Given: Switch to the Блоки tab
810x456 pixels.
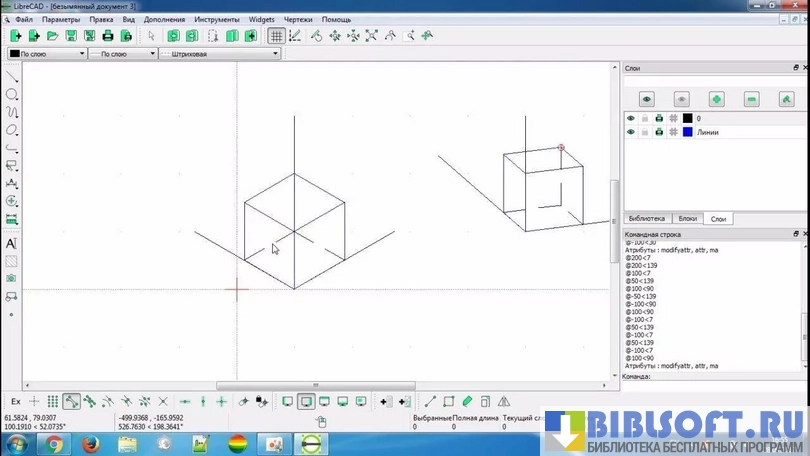Looking at the screenshot, I should (687, 218).
